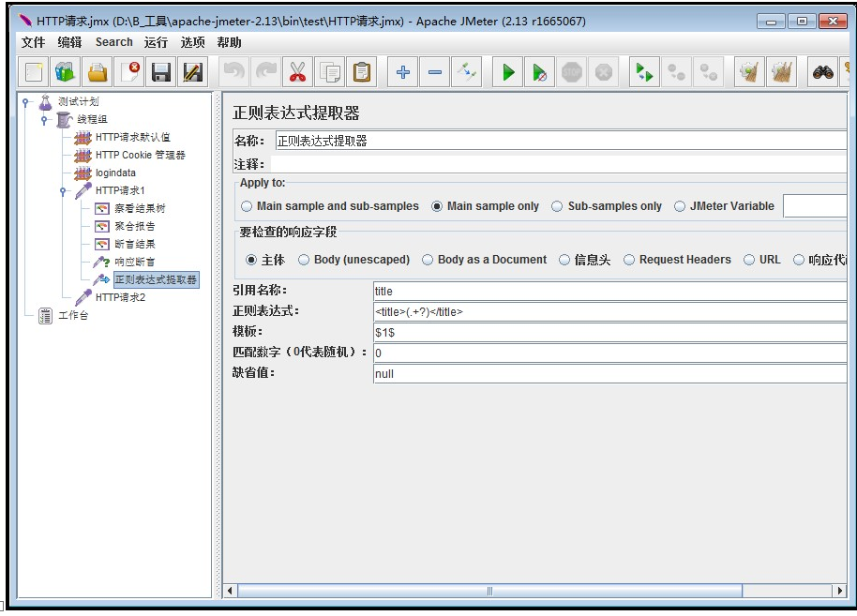This screenshot has width=857, height=616.
Task: Click the Stop test icon
Action: 572,72
